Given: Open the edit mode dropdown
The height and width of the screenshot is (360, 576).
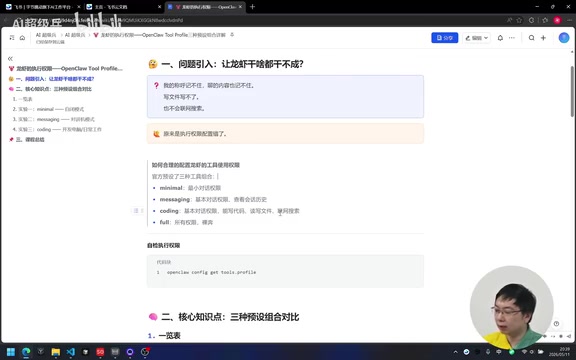Looking at the screenshot, I should (x=476, y=38).
